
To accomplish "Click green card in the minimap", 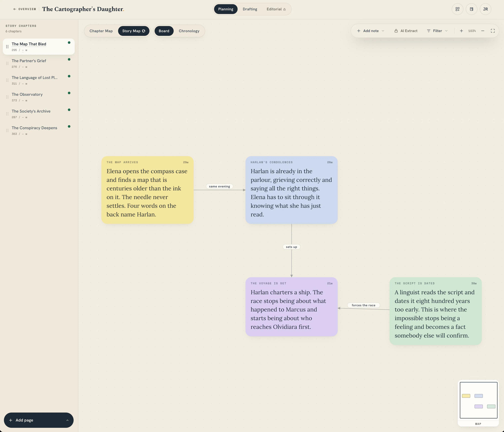I will [491, 406].
